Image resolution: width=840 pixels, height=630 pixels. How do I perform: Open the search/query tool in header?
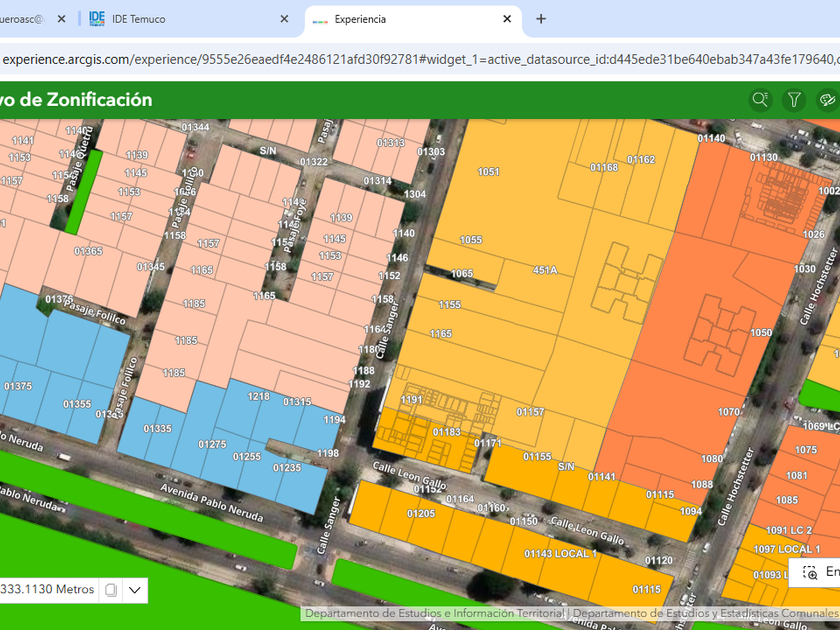tap(761, 99)
